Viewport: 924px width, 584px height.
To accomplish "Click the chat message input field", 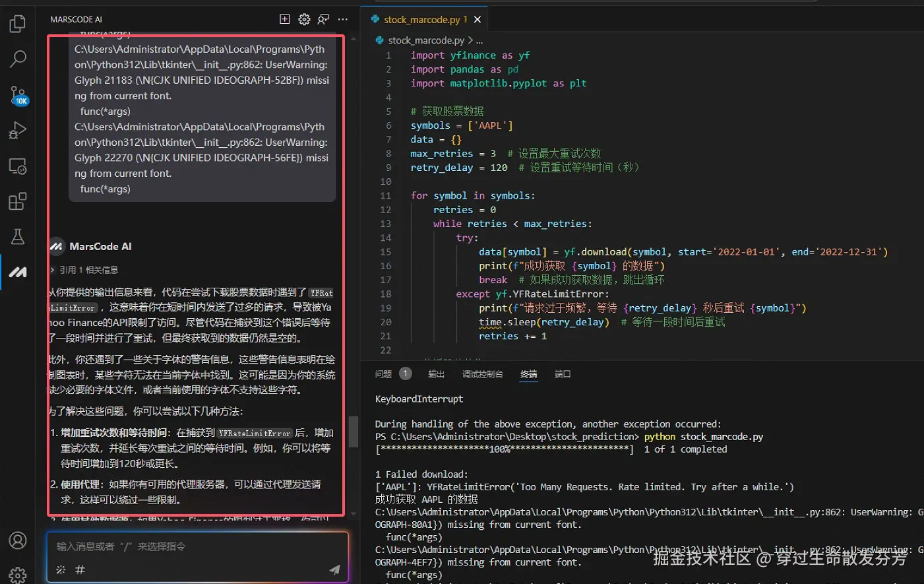I will (x=197, y=546).
